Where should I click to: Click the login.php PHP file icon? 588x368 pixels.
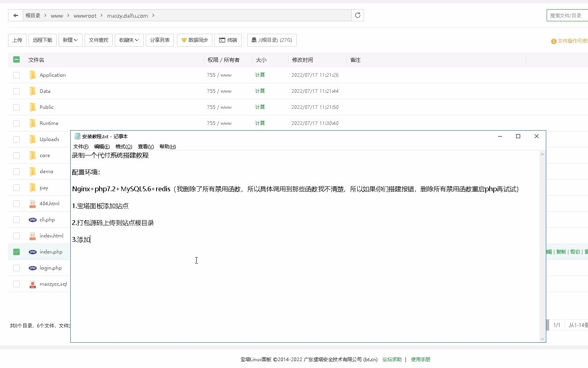33,268
